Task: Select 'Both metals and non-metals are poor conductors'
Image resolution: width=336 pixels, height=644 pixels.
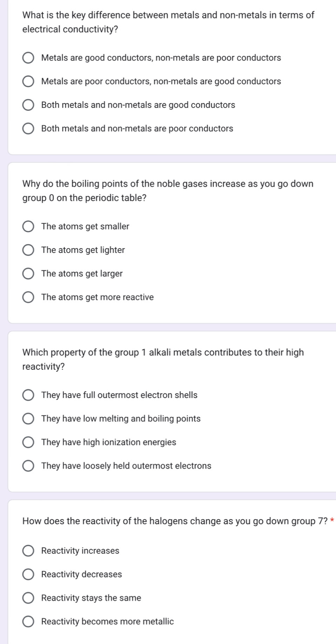Action: 28,129
